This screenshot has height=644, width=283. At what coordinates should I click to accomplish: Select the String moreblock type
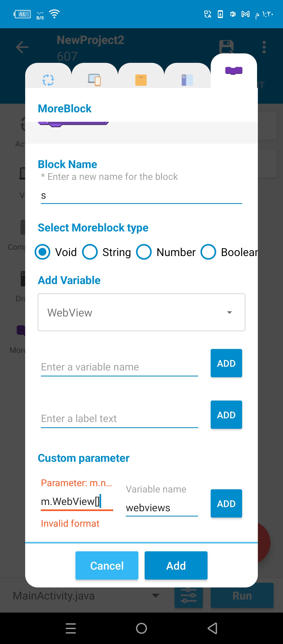pos(106,252)
